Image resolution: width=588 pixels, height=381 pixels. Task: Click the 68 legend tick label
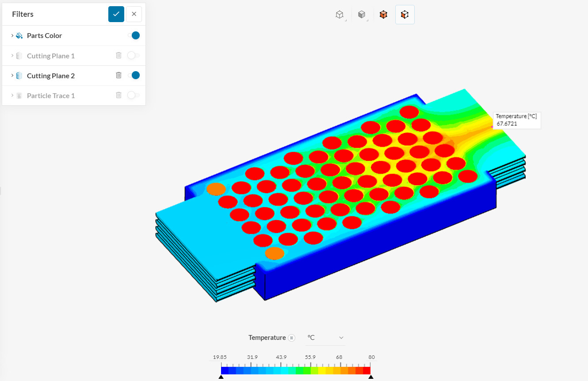[x=339, y=357]
